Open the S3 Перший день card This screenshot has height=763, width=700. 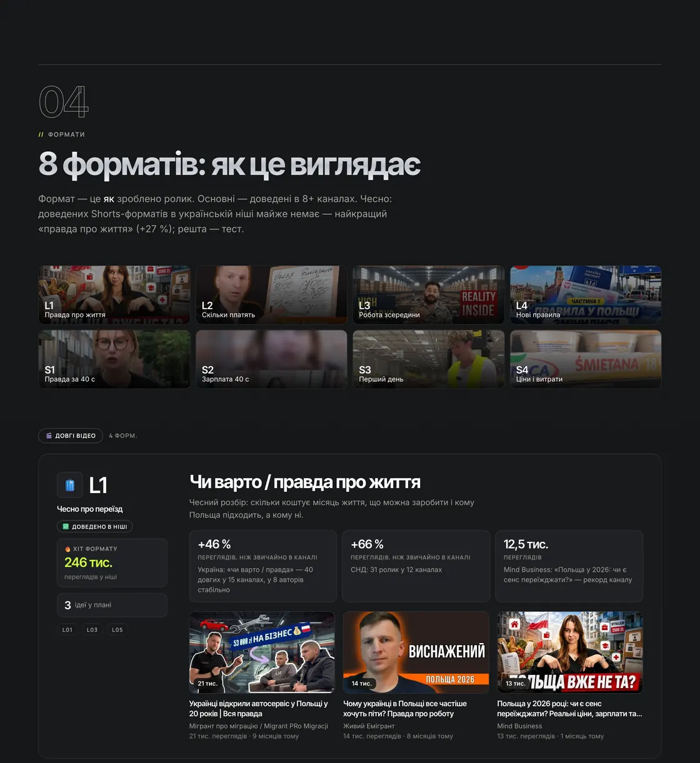[429, 359]
